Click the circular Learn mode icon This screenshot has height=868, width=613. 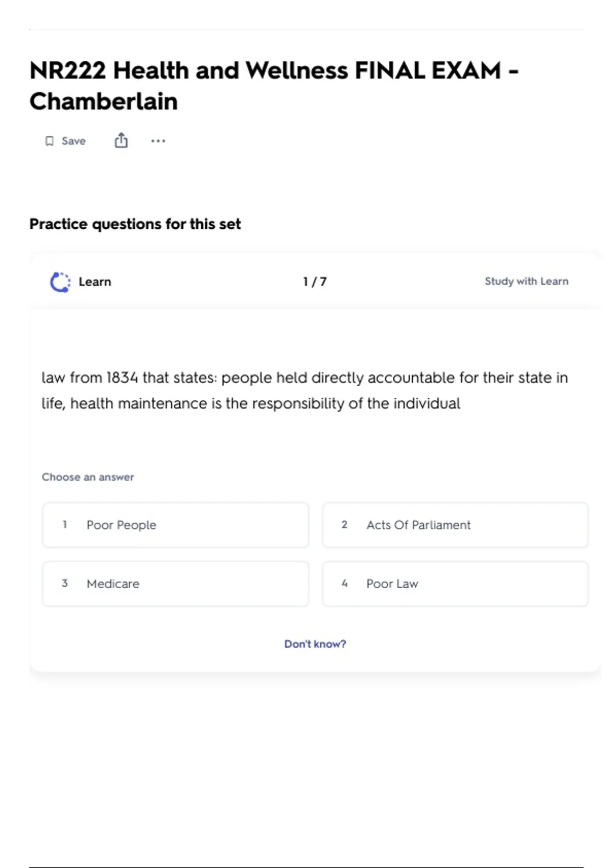60,282
